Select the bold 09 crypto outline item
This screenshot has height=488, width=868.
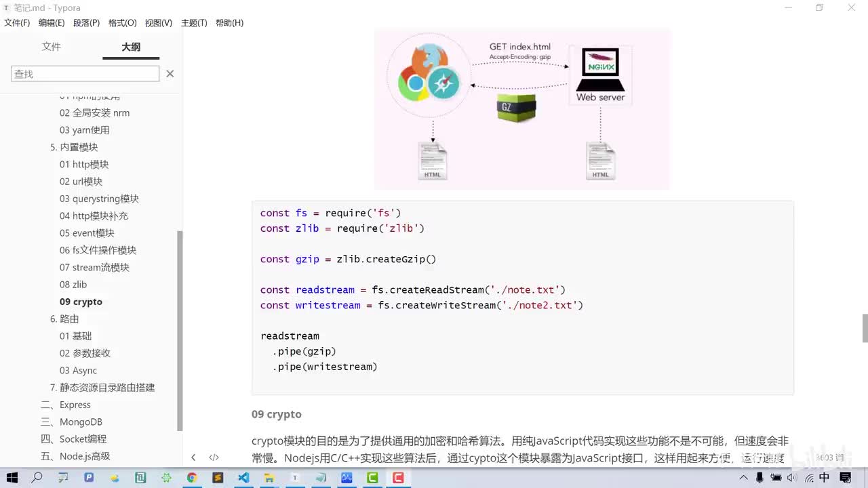(81, 302)
